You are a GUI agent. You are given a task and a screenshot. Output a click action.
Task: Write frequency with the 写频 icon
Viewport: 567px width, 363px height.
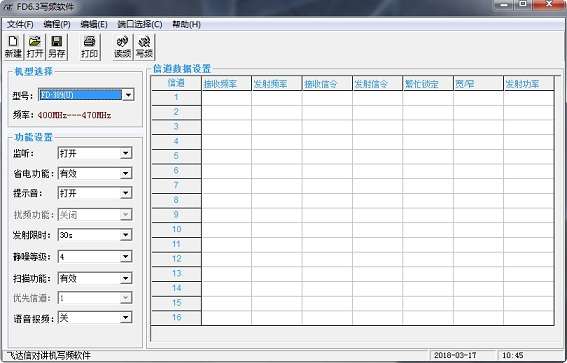click(144, 47)
